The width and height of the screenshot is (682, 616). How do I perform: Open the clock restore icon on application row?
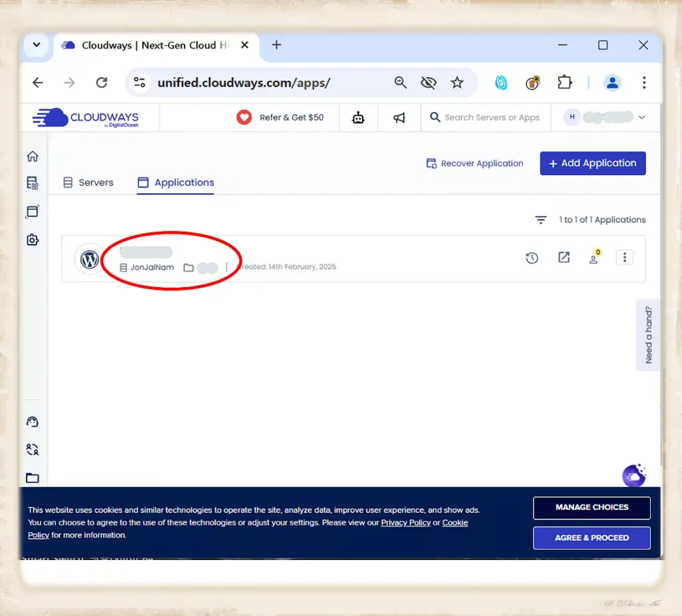click(531, 258)
